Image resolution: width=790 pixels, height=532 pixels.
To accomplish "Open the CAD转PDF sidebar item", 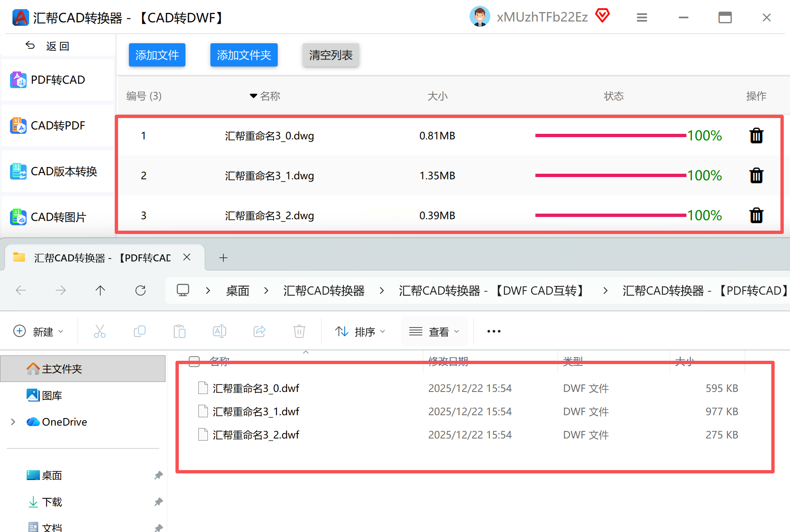I will point(58,126).
